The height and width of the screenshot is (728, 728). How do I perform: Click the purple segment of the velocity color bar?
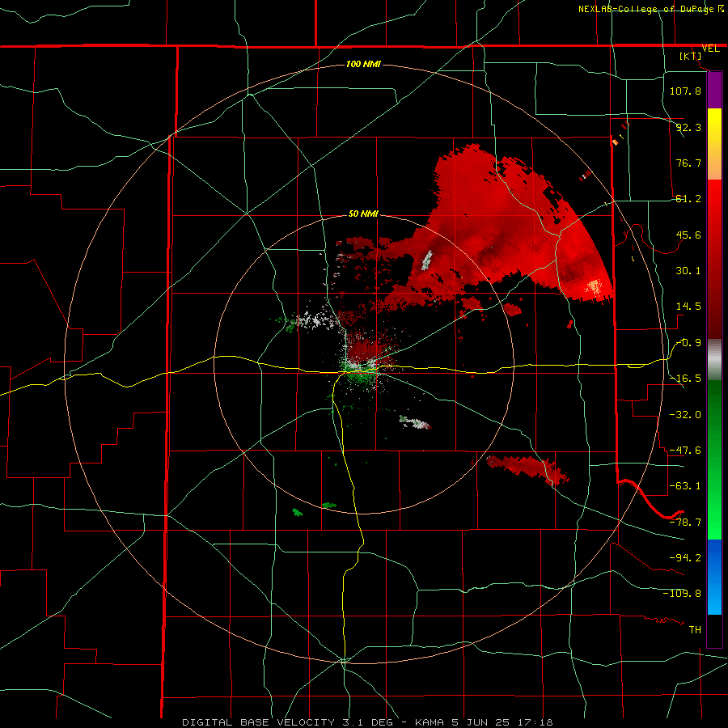714,90
